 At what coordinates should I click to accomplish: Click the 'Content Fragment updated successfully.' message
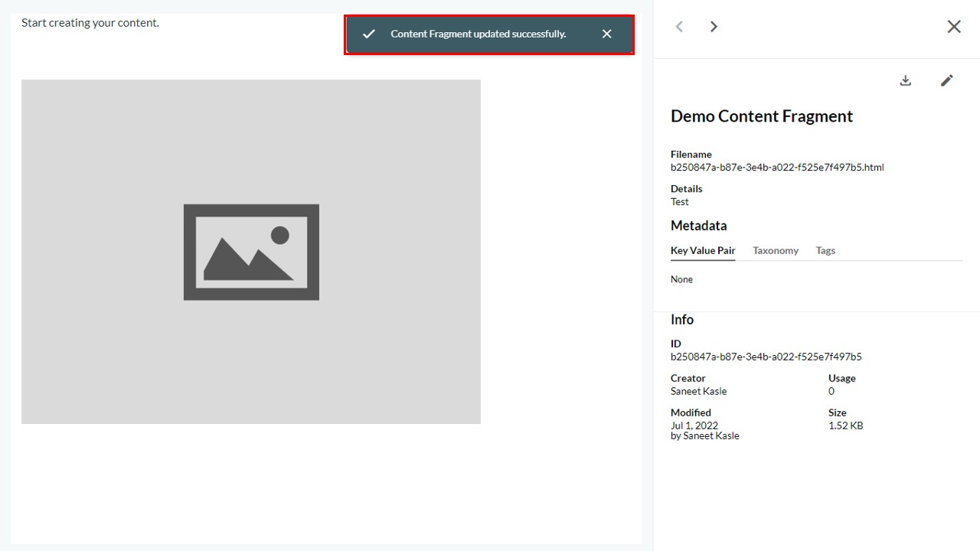(479, 34)
